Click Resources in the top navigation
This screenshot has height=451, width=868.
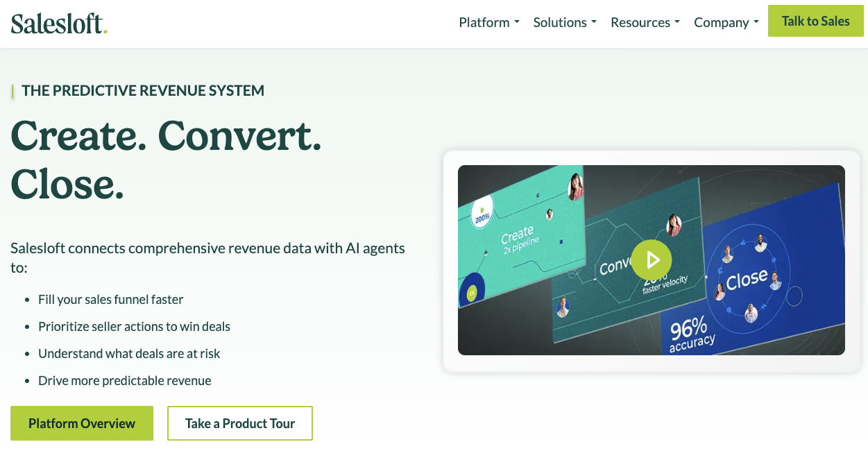645,22
